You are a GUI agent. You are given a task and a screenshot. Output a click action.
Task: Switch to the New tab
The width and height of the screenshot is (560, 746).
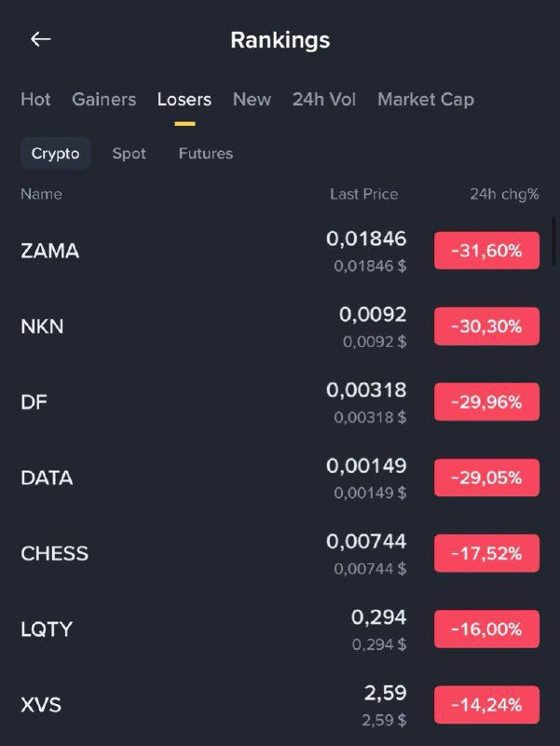[x=252, y=99]
